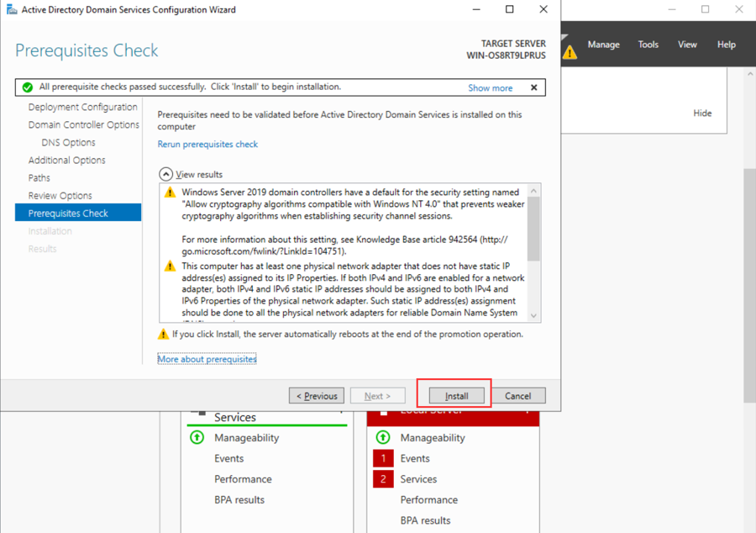The height and width of the screenshot is (533, 756).
Task: Dismiss the prerequisite passed notification bar
Action: (x=533, y=87)
